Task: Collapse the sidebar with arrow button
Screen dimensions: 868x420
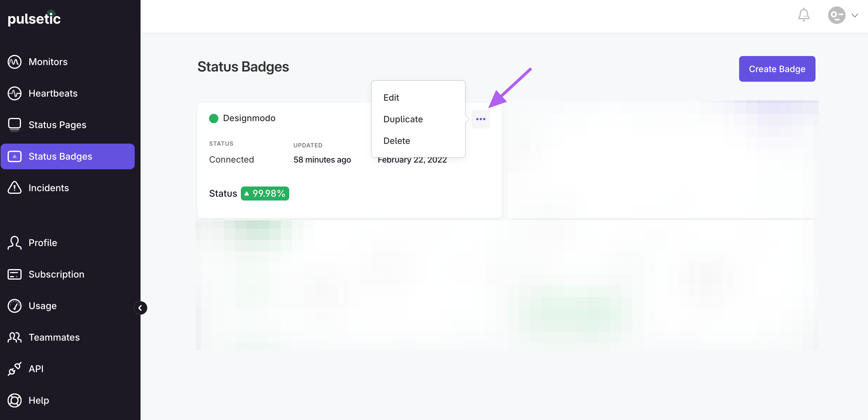Action: (x=140, y=308)
